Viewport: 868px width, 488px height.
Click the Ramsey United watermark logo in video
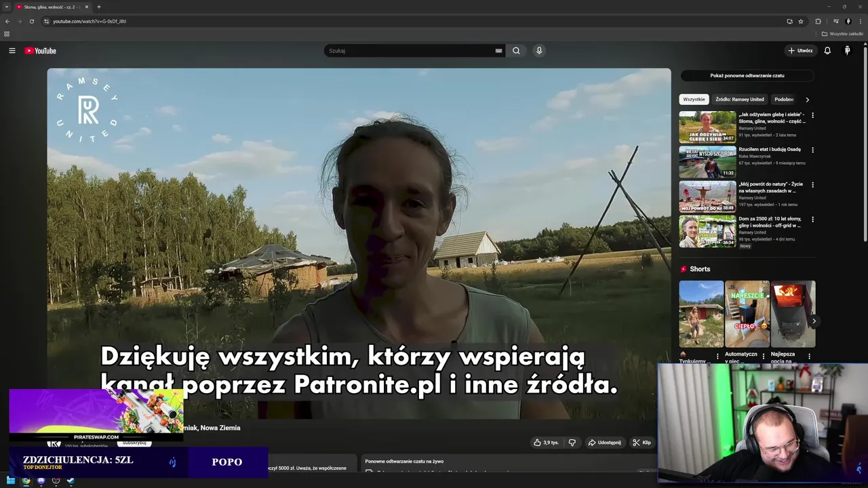pos(87,109)
